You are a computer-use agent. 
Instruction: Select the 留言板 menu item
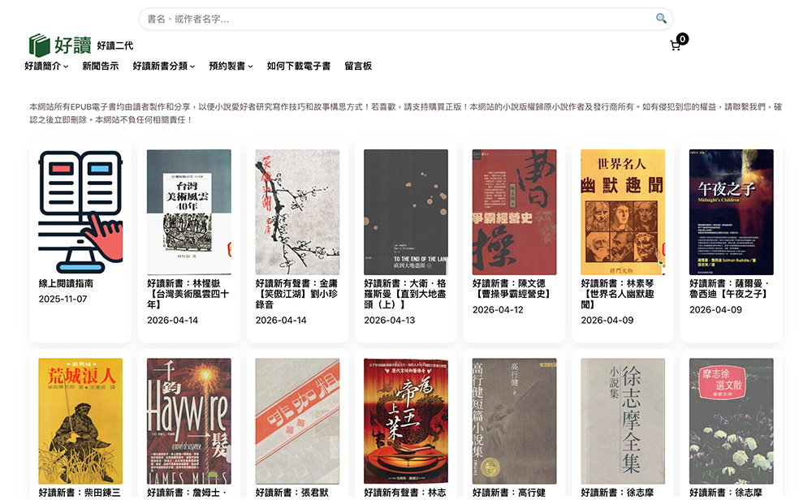coord(360,67)
